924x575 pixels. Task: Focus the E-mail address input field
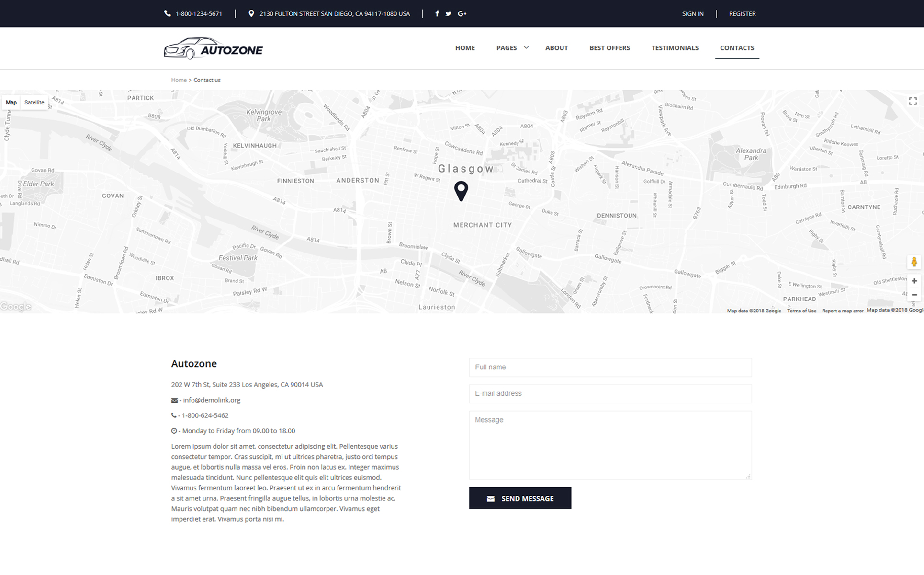point(610,393)
